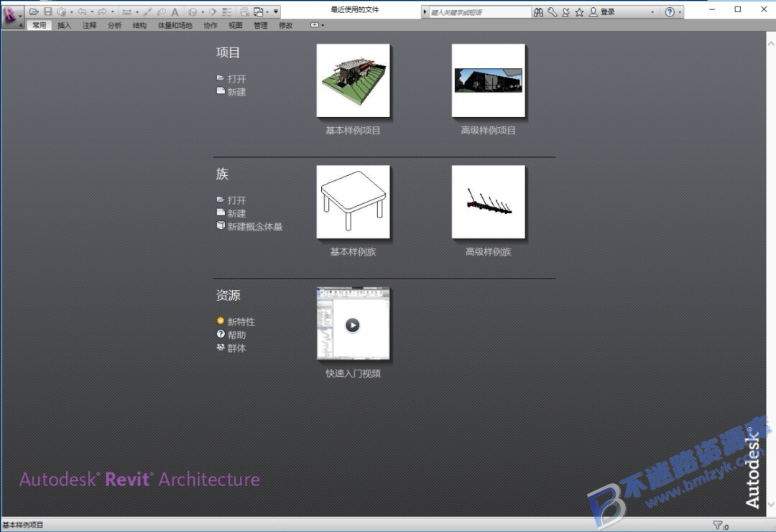Switch to the 插入 ribbon tab

(x=64, y=25)
